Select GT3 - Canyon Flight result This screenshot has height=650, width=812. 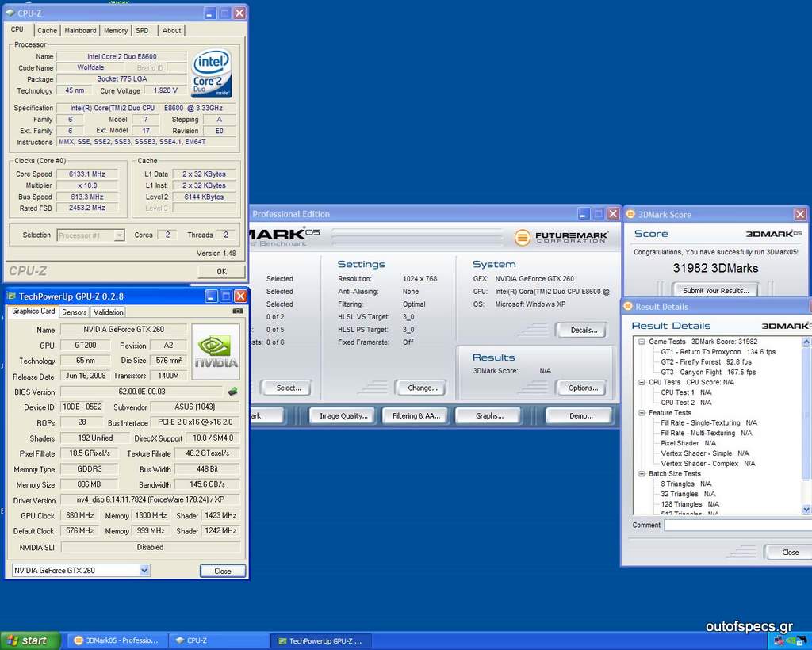click(x=708, y=372)
